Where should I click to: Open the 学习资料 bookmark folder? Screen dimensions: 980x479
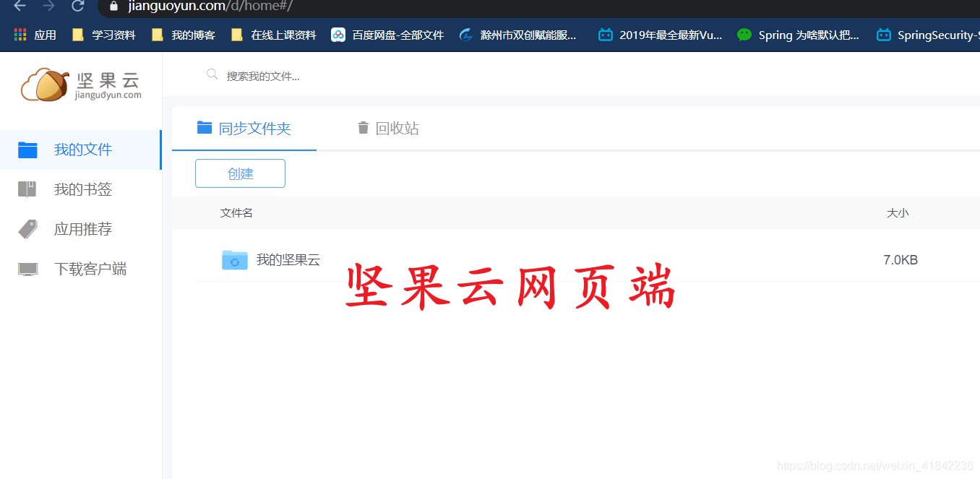[103, 35]
